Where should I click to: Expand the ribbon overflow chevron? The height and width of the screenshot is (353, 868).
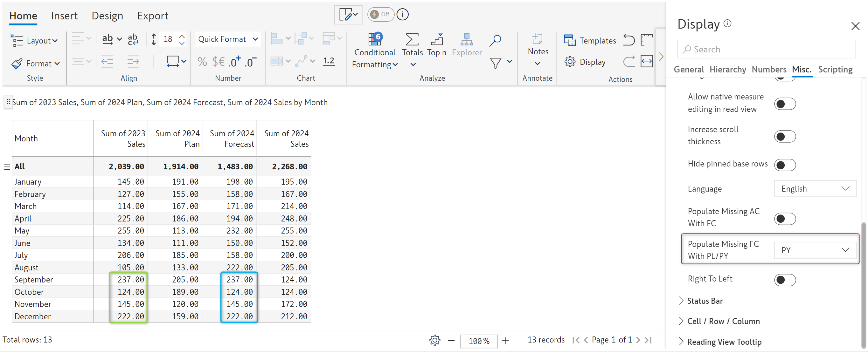click(x=661, y=56)
